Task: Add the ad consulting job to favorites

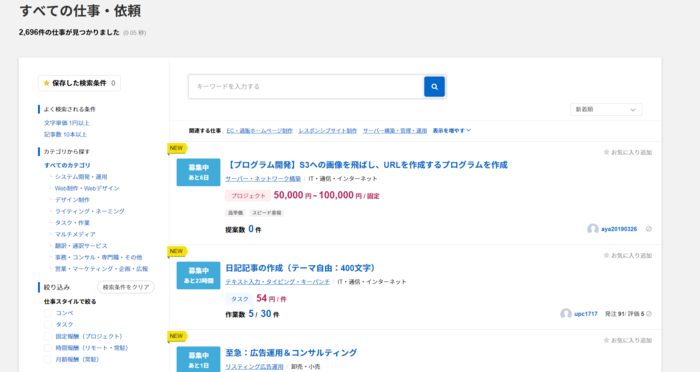Action: (628, 340)
